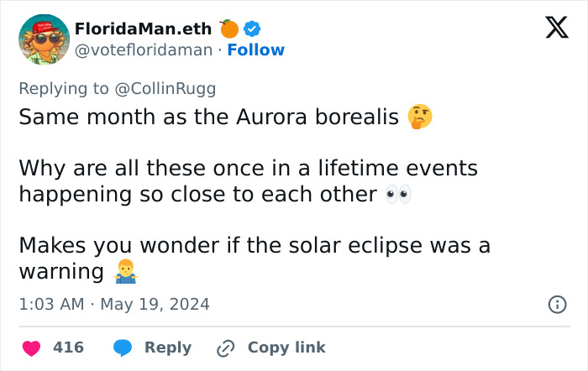Click the Copy link text
This screenshot has height=371, width=588.
tap(286, 347)
